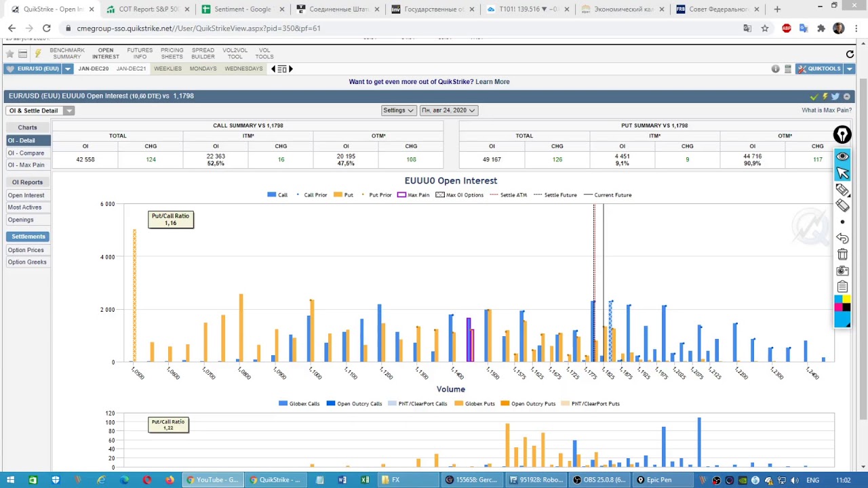Take a screenshot with the Epic Pen camera icon
Viewport: 868px width, 488px height.
pyautogui.click(x=842, y=270)
